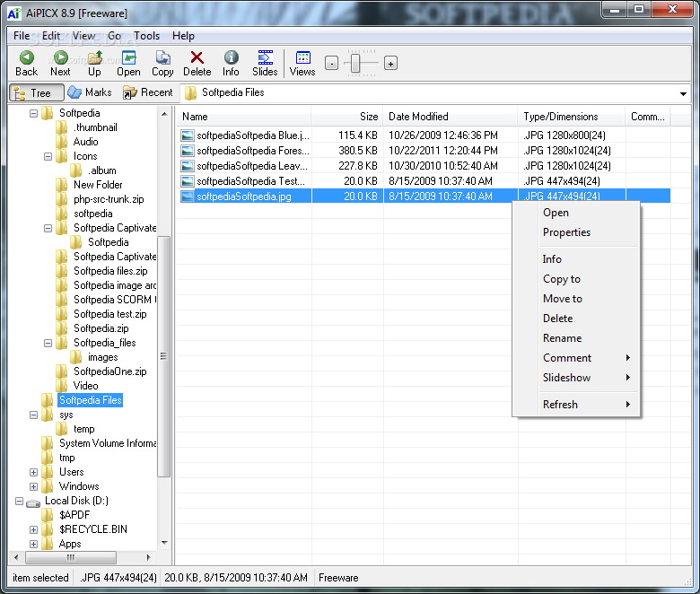The image size is (700, 594).
Task: Click the zoom minus button
Action: tap(331, 64)
